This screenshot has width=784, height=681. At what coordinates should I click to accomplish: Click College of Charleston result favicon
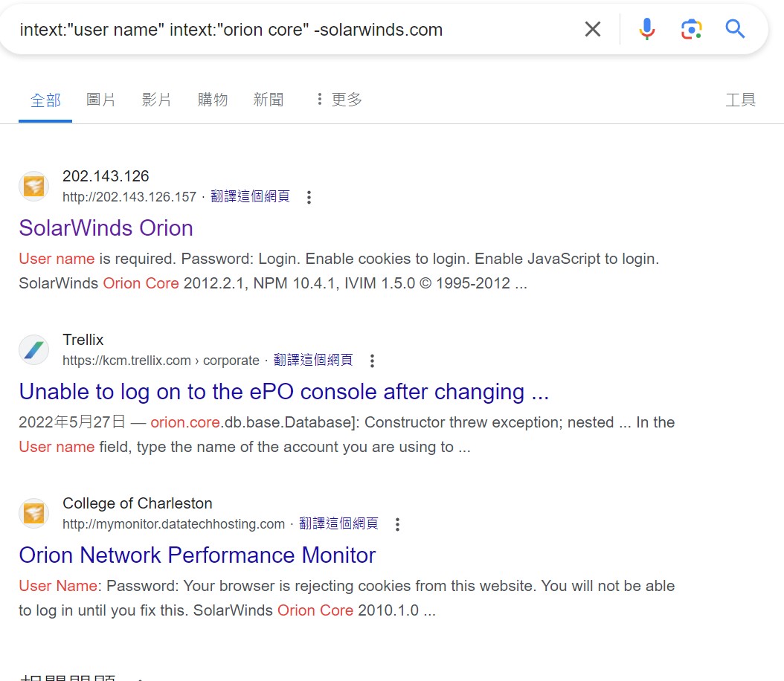click(33, 513)
